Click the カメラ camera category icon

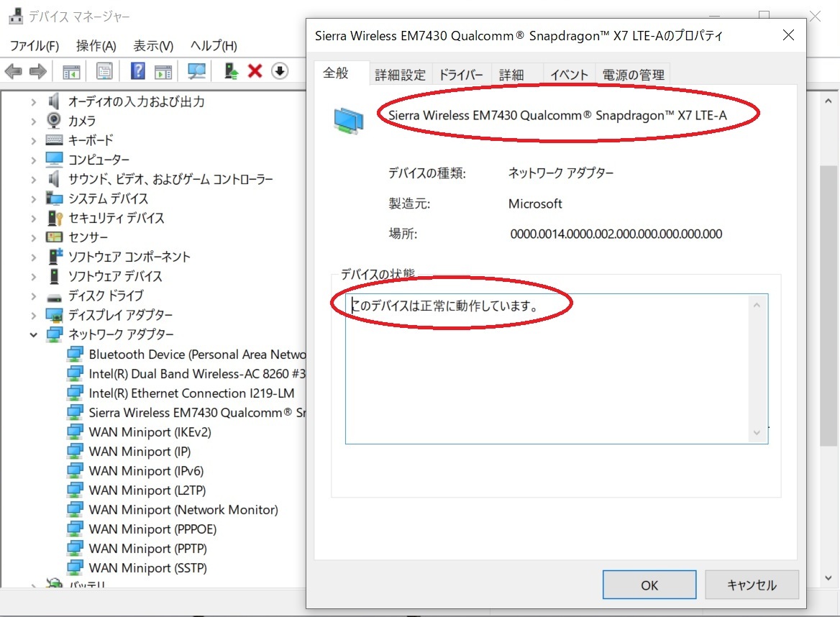[53, 121]
